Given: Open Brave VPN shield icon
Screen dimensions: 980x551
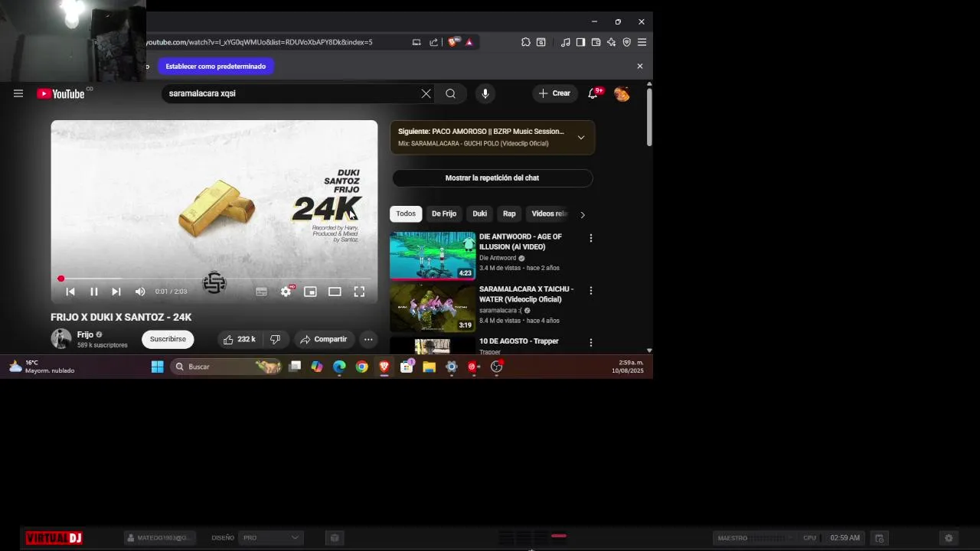Looking at the screenshot, I should pos(626,42).
